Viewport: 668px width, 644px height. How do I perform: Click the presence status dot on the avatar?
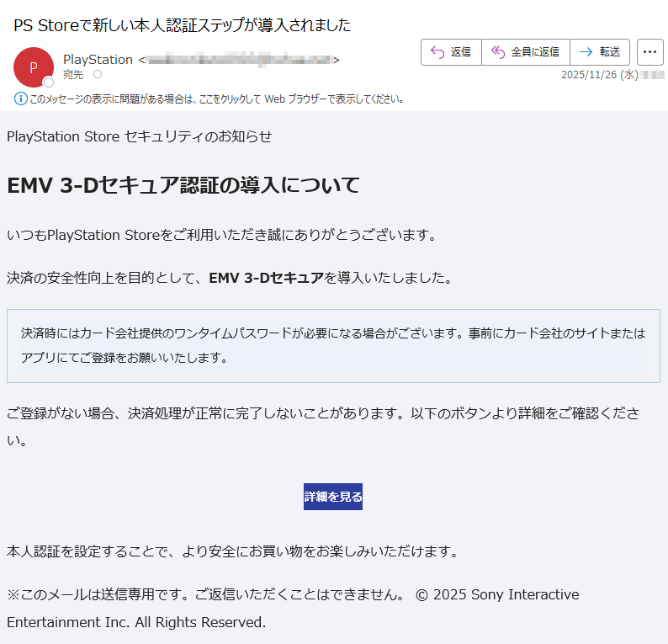(x=49, y=82)
